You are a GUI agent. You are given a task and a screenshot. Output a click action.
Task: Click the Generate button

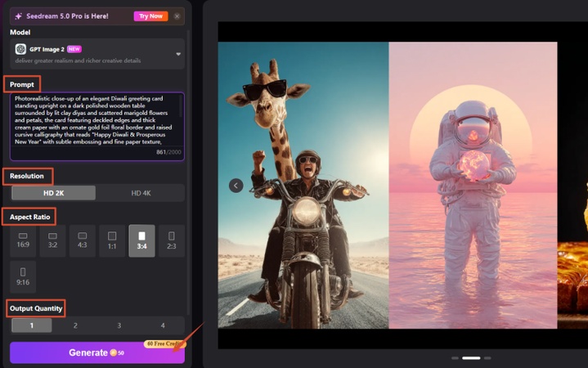97,352
